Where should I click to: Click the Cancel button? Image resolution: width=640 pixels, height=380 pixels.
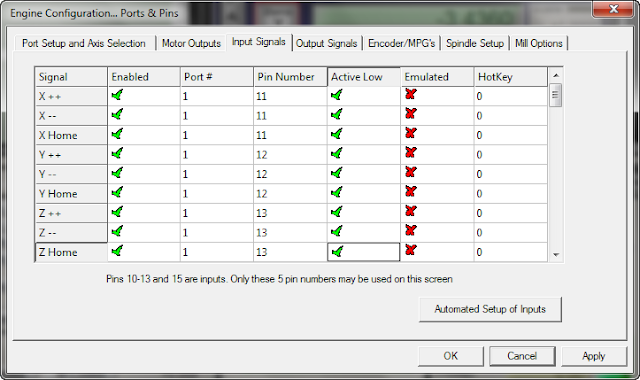tap(522, 356)
